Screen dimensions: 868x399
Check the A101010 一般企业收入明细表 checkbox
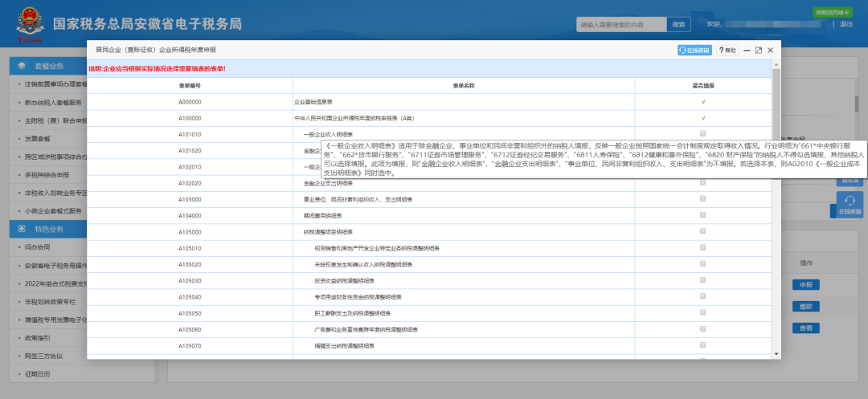point(703,133)
